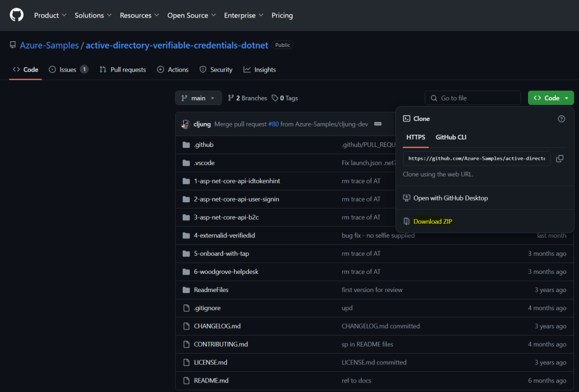The width and height of the screenshot is (579, 392).
Task: Click the repository icon beside Azure-Samples
Action: [13, 45]
